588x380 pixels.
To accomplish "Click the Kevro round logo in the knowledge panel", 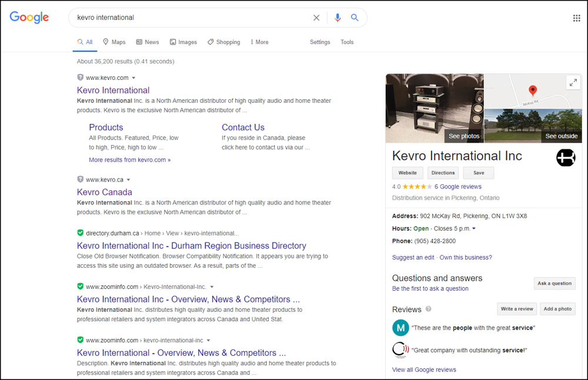I will click(566, 157).
